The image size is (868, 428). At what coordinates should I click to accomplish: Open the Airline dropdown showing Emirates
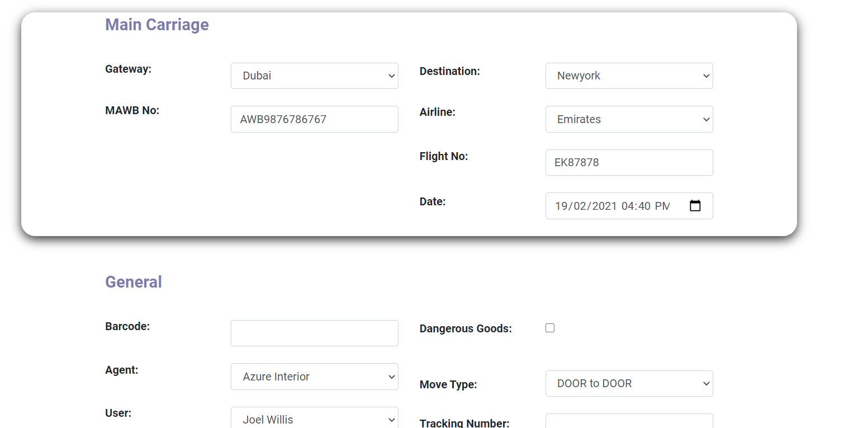pos(629,119)
